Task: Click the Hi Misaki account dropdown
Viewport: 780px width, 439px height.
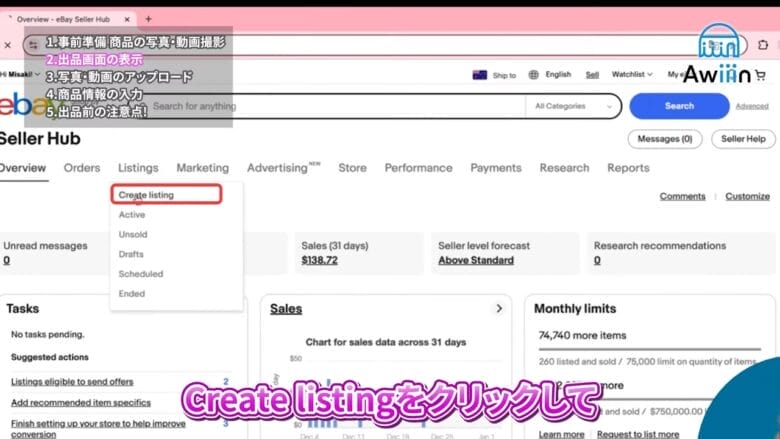Action: click(x=20, y=75)
